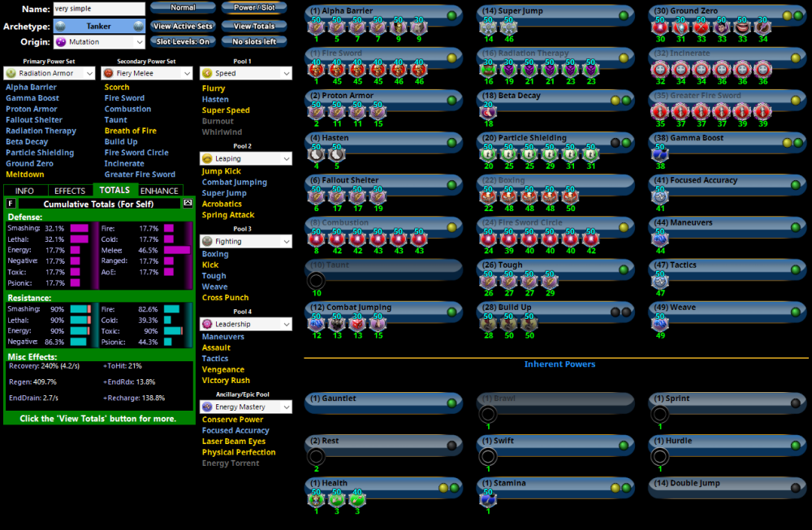Click the View Active Sets button
812x530 pixels.
click(183, 26)
